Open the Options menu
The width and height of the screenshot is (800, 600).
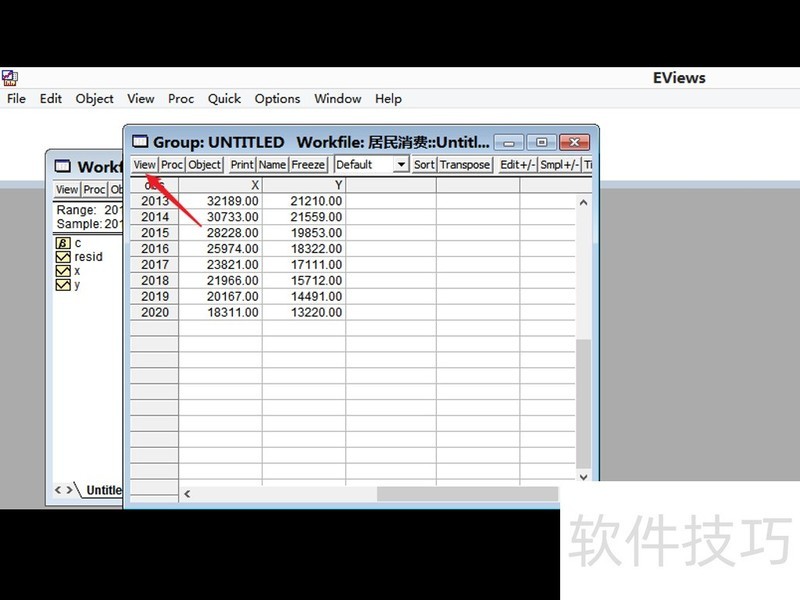(277, 98)
